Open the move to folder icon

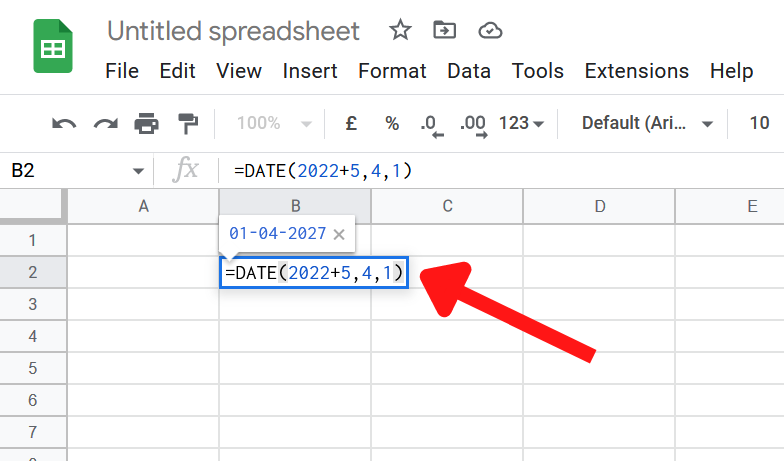pos(444,30)
